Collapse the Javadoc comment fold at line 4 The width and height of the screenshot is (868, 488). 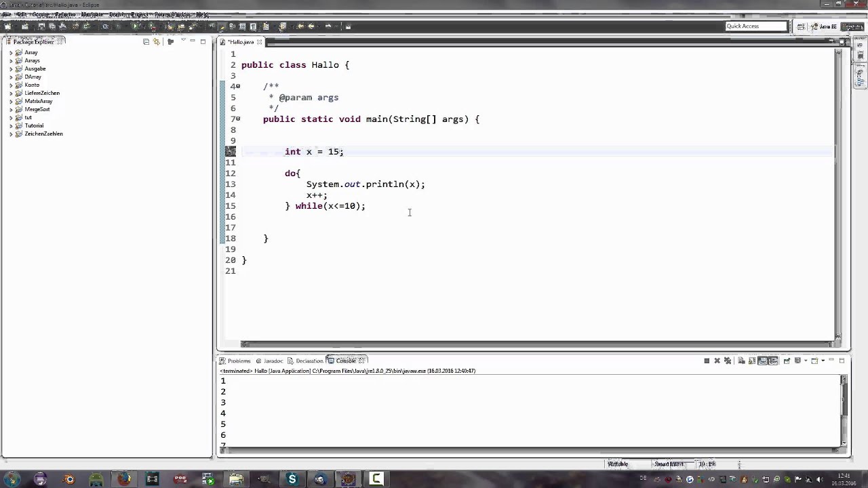(238, 86)
